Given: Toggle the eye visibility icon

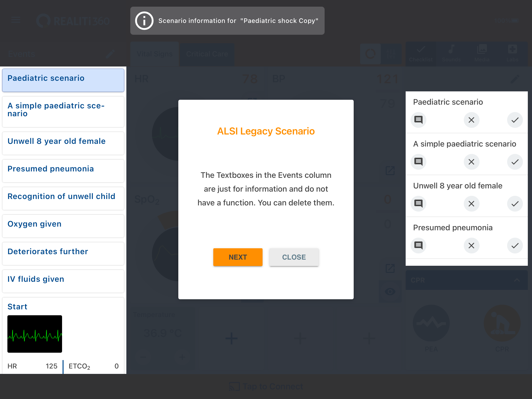Looking at the screenshot, I should click(390, 292).
